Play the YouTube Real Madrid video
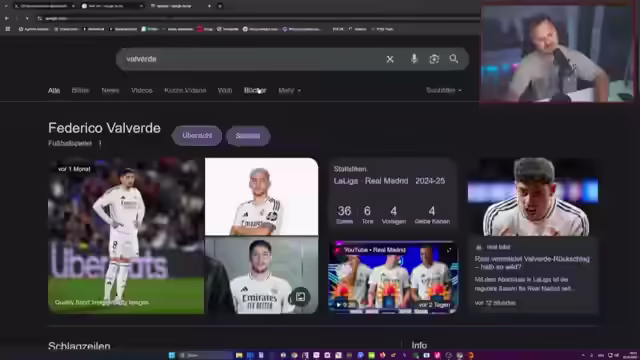 [393, 278]
